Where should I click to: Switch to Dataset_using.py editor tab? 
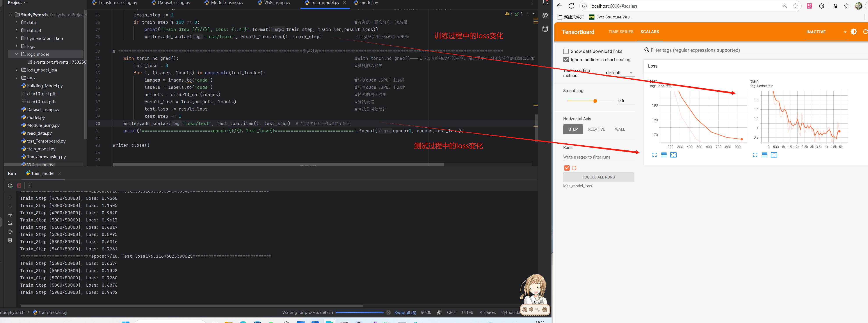[171, 3]
